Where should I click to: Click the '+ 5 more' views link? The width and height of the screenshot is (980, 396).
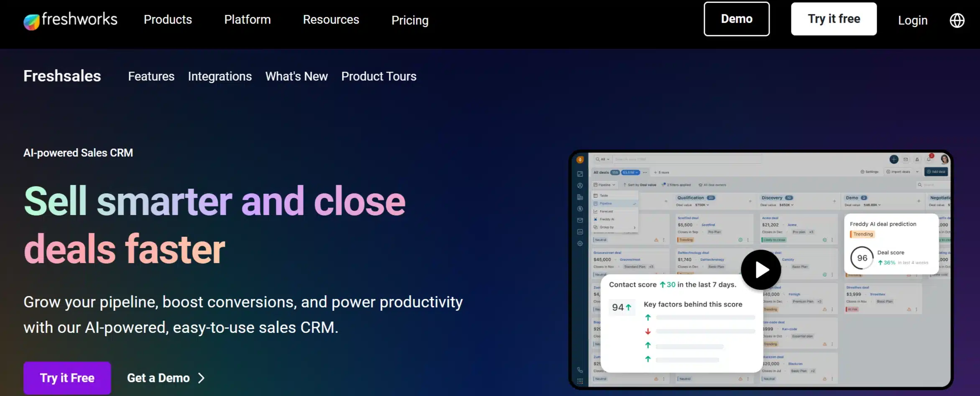[x=661, y=172]
